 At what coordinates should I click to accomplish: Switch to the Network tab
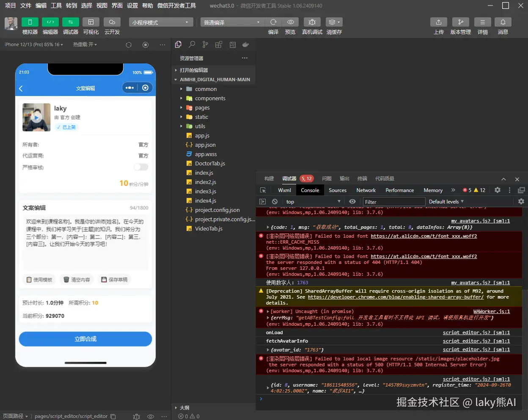click(366, 190)
